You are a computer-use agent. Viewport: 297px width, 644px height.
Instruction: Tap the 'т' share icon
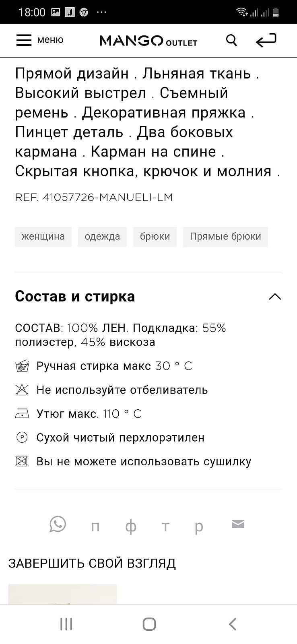tap(165, 526)
